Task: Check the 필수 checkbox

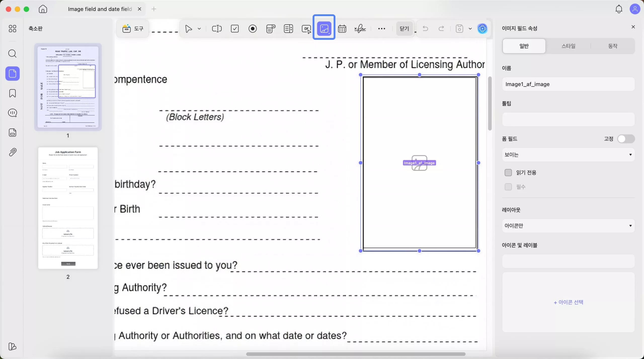Action: point(508,187)
